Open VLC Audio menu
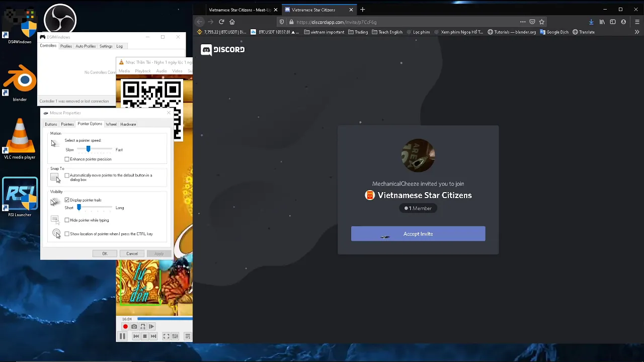 point(161,71)
